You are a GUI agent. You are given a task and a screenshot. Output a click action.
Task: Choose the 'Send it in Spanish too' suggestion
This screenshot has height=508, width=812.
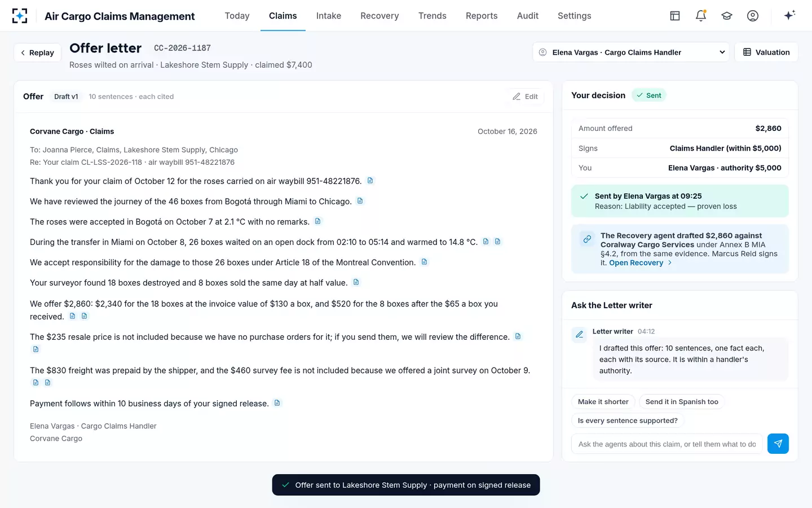coord(682,402)
